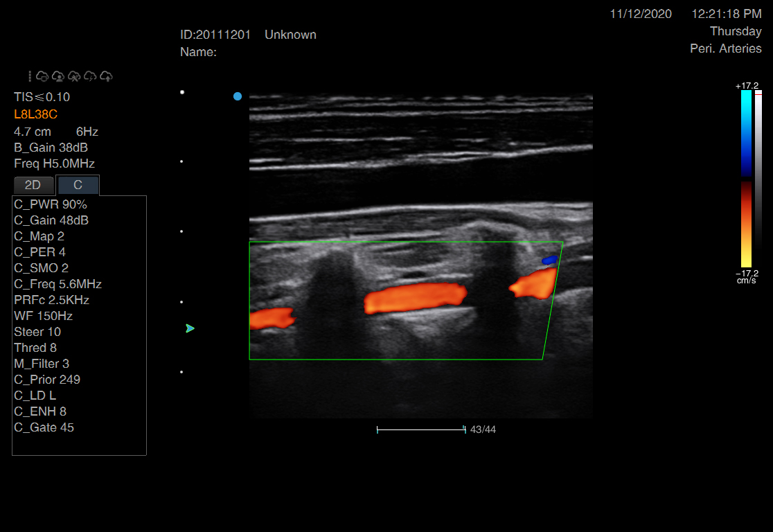Switch to the 2D parameters tab
The image size is (773, 532).
[33, 186]
